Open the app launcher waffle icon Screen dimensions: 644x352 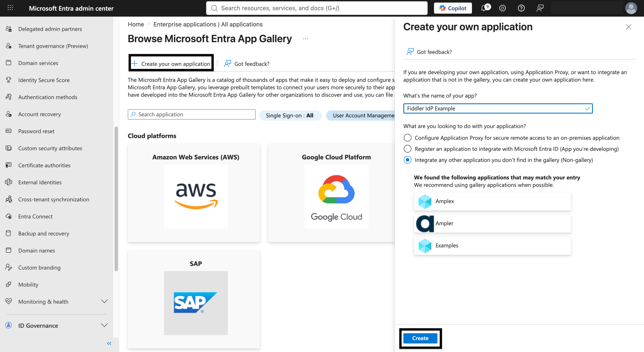click(x=10, y=8)
